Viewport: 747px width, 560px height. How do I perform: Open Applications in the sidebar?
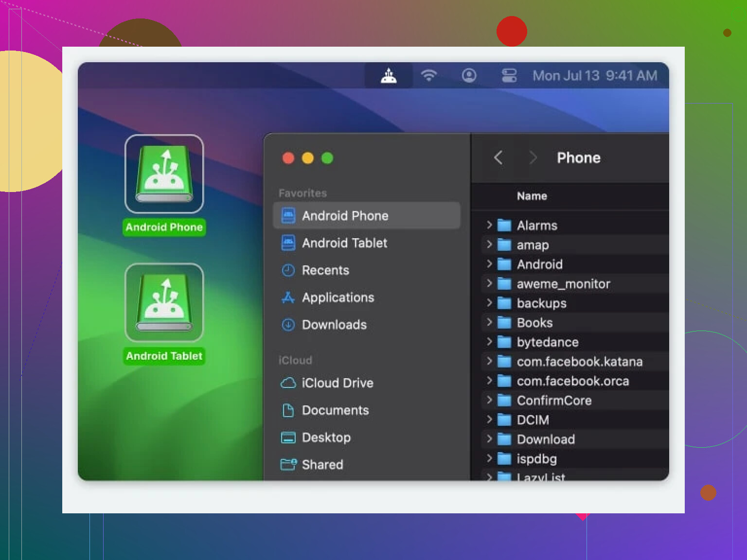[367, 297]
